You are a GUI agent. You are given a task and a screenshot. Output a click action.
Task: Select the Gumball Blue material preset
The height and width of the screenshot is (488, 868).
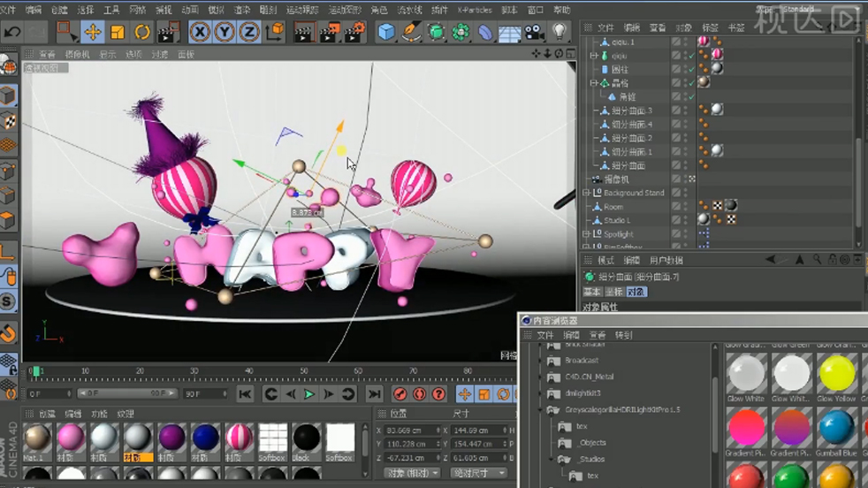coord(836,428)
